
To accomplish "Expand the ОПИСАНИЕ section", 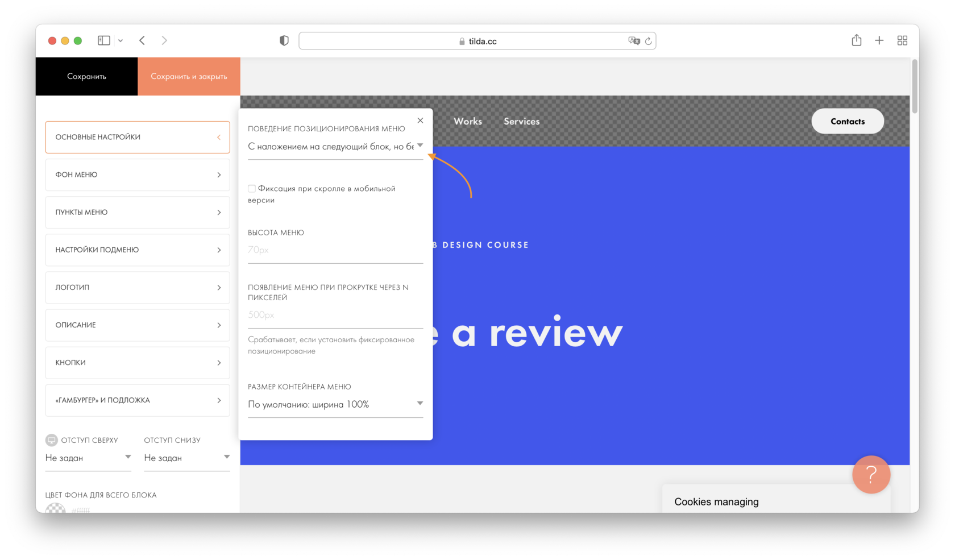I will click(x=138, y=325).
